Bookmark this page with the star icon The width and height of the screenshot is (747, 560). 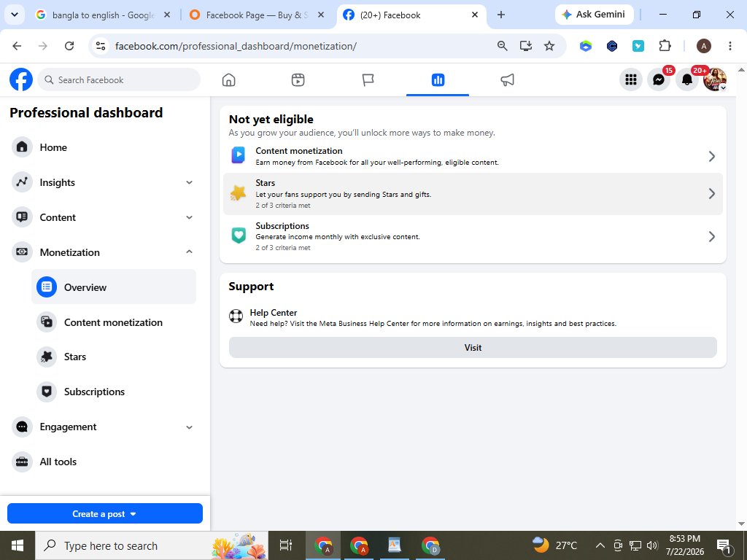click(x=549, y=46)
